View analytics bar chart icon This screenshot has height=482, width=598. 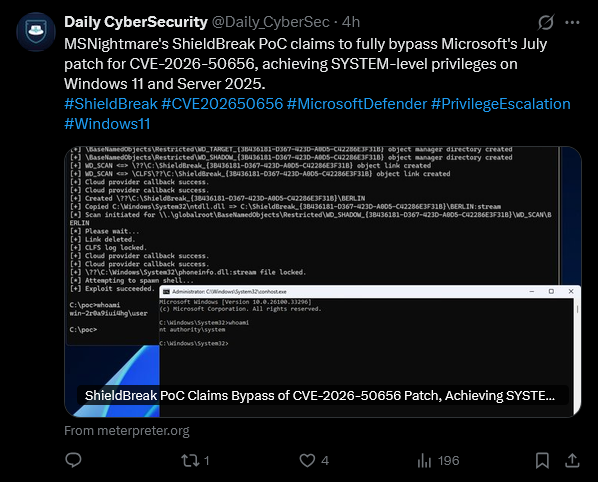click(424, 461)
